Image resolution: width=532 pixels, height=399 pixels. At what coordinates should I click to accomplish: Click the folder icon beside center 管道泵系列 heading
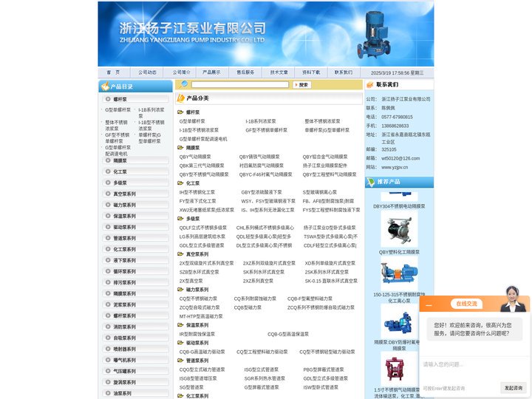click(180, 361)
